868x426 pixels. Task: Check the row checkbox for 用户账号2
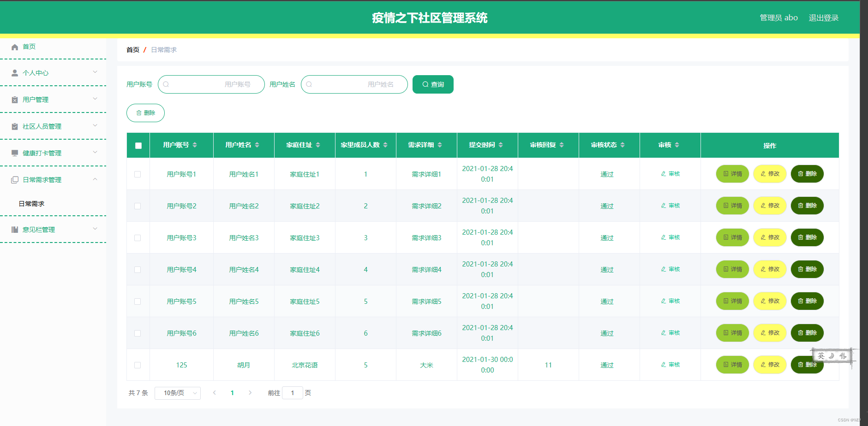click(138, 206)
